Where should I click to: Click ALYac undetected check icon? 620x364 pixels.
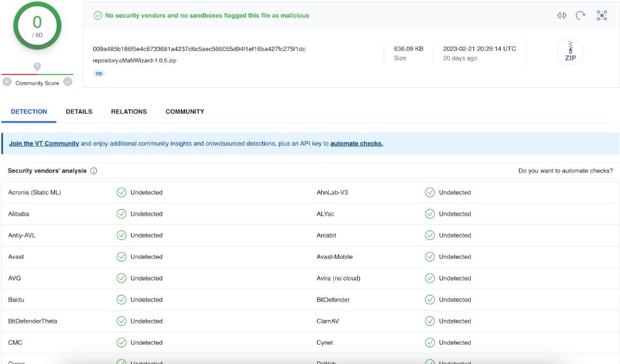click(430, 214)
